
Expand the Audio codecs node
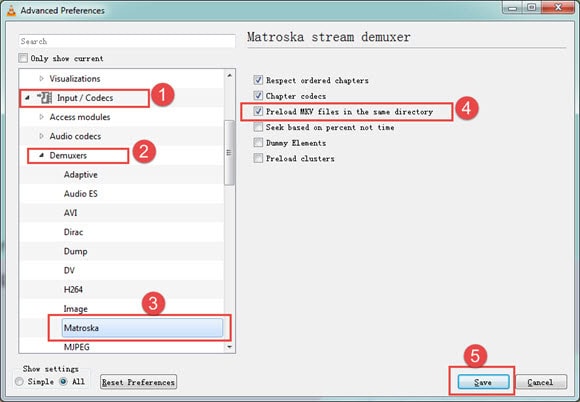tap(41, 136)
